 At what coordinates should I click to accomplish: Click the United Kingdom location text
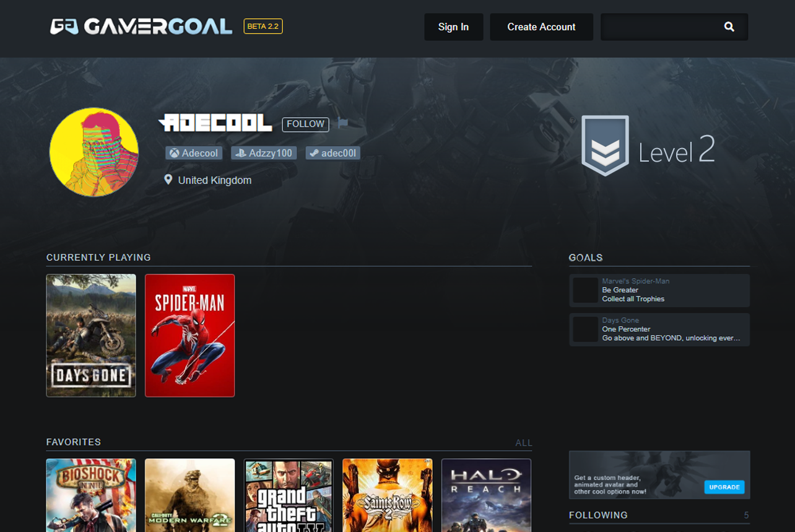coord(215,180)
